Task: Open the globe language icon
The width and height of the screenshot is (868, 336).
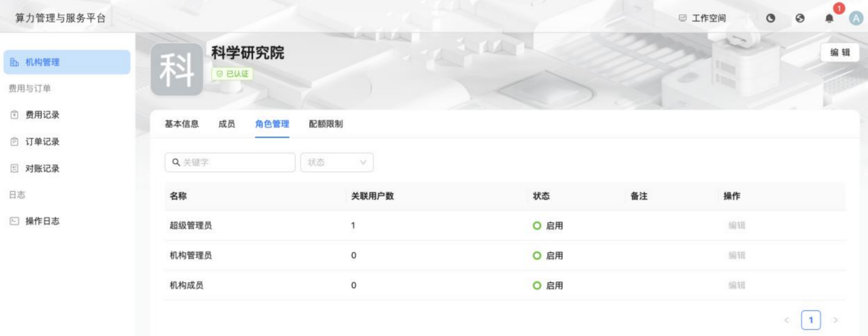Action: point(800,19)
